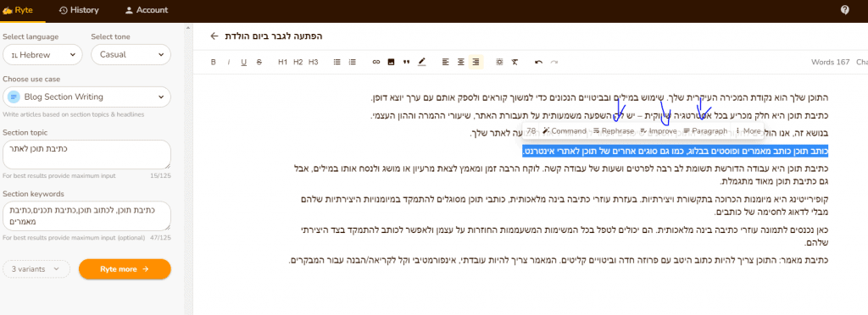Open More options in the selection popup
This screenshot has width=868, height=315.
(748, 131)
